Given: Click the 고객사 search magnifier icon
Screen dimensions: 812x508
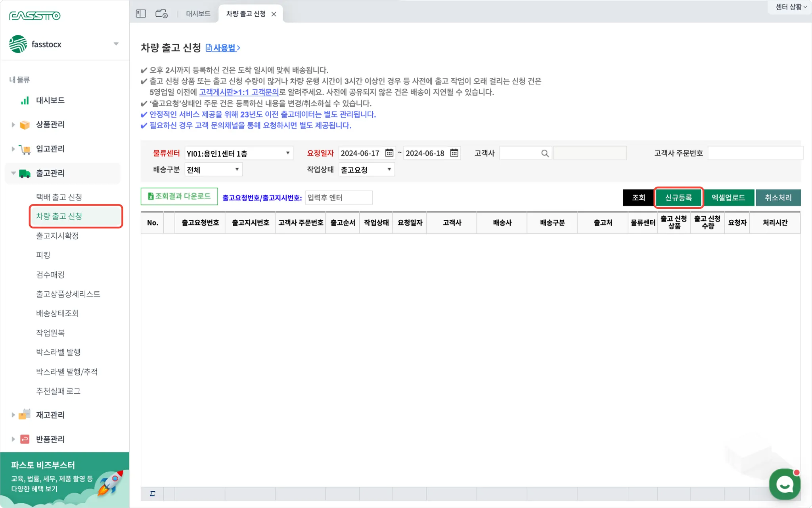Looking at the screenshot, I should pyautogui.click(x=545, y=153).
